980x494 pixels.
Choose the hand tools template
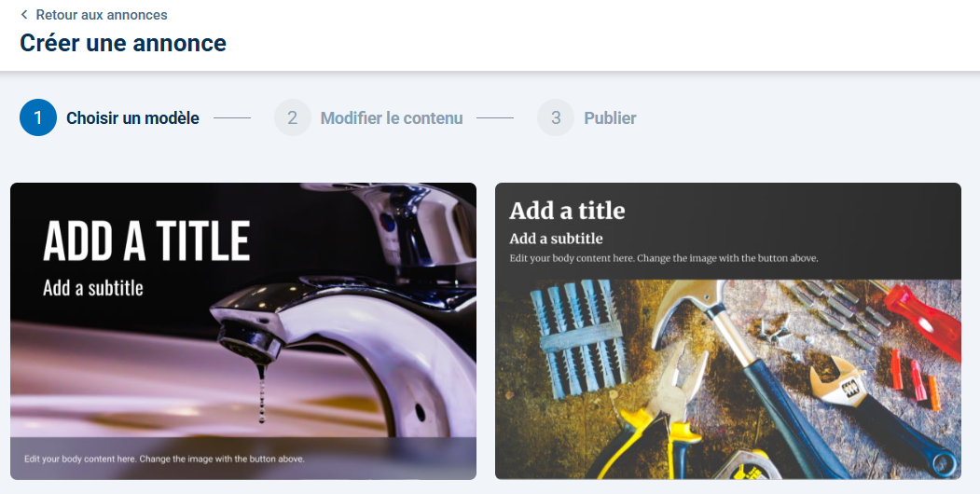(x=728, y=331)
